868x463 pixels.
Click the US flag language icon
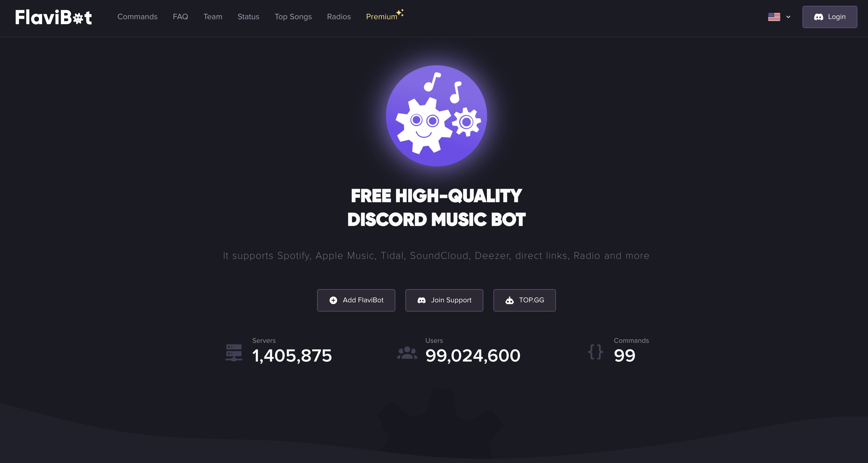coord(774,17)
